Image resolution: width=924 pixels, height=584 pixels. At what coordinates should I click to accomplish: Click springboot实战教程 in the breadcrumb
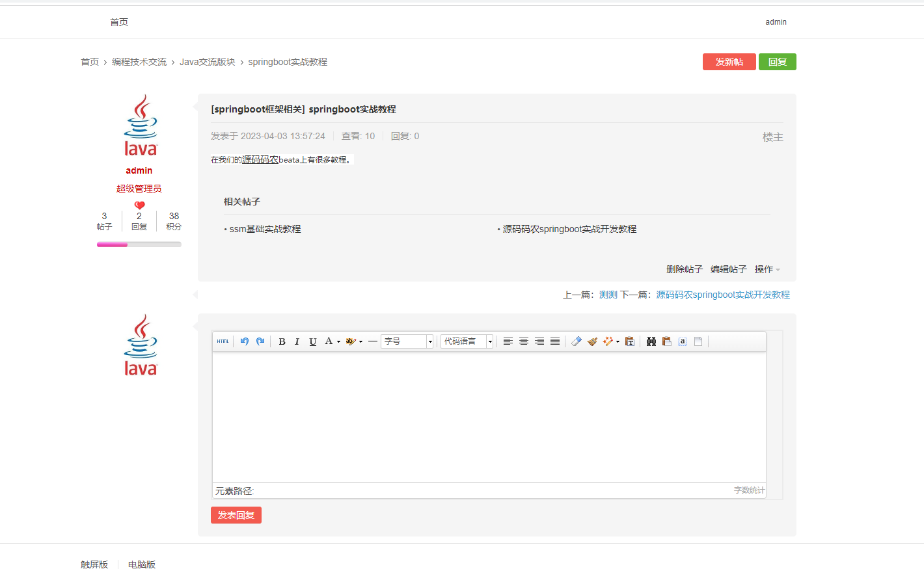click(288, 62)
